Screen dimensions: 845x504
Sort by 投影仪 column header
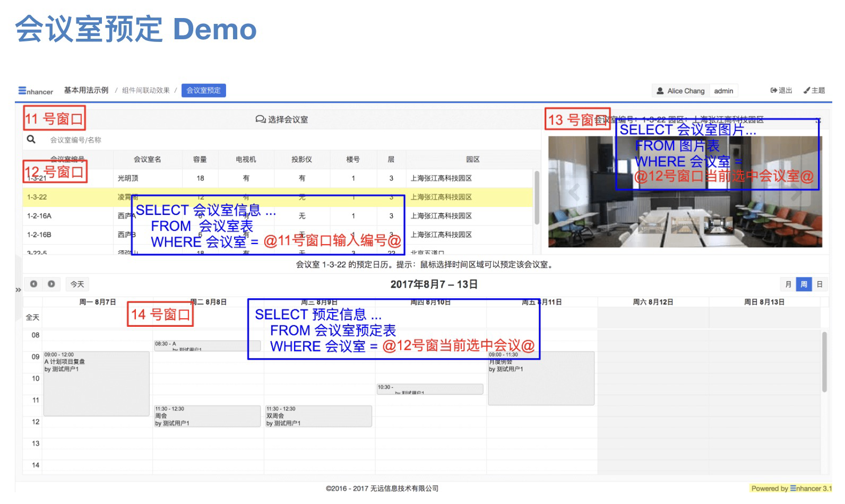point(301,159)
